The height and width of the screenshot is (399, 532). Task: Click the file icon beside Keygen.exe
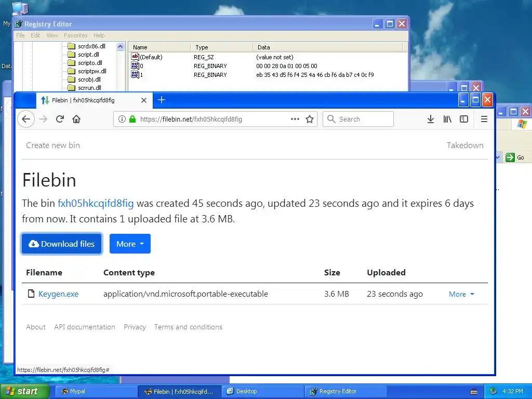tap(31, 294)
